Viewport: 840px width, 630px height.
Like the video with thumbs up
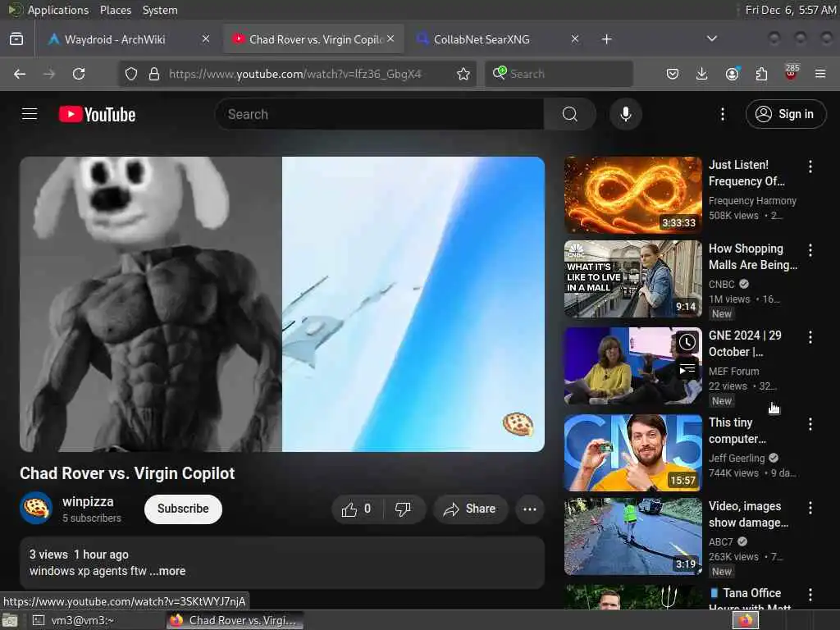pyautogui.click(x=358, y=509)
